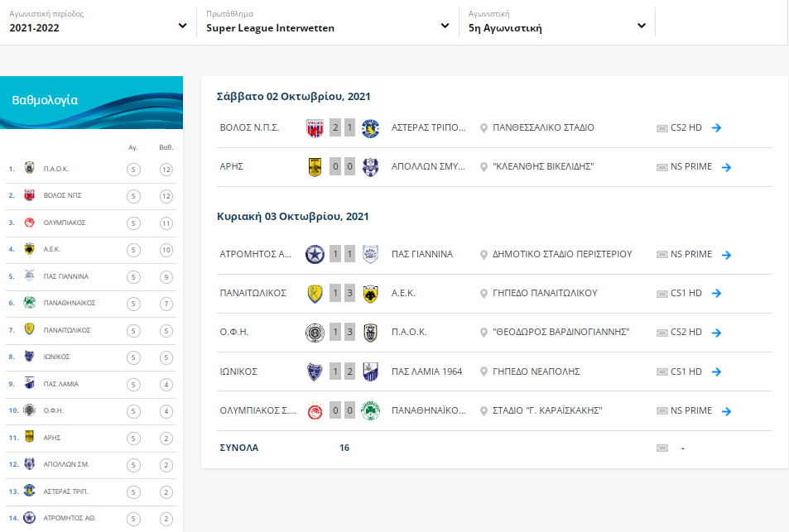This screenshot has height=532, width=789.
Task: Click the Σάββατο 02 Οκτωβρίου, 2021 heading
Action: [293, 97]
